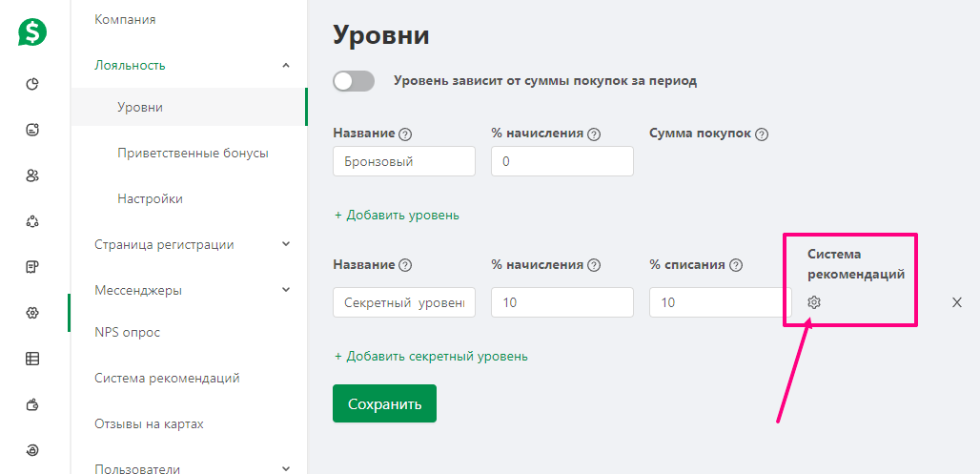Open the Компания menu item
The image size is (980, 474).
125,20
